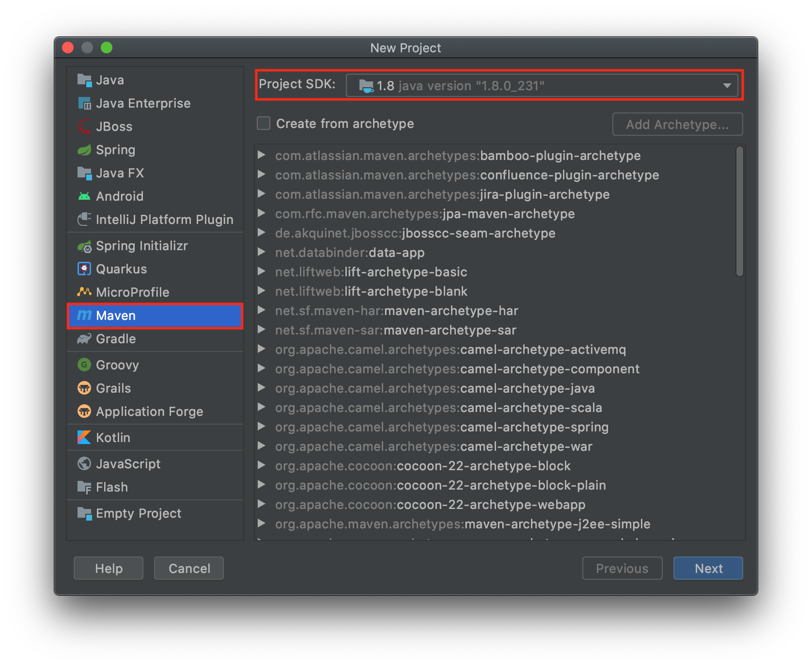The image size is (812, 667).
Task: Expand bamboo-plugin-archetype node
Action: click(x=262, y=155)
